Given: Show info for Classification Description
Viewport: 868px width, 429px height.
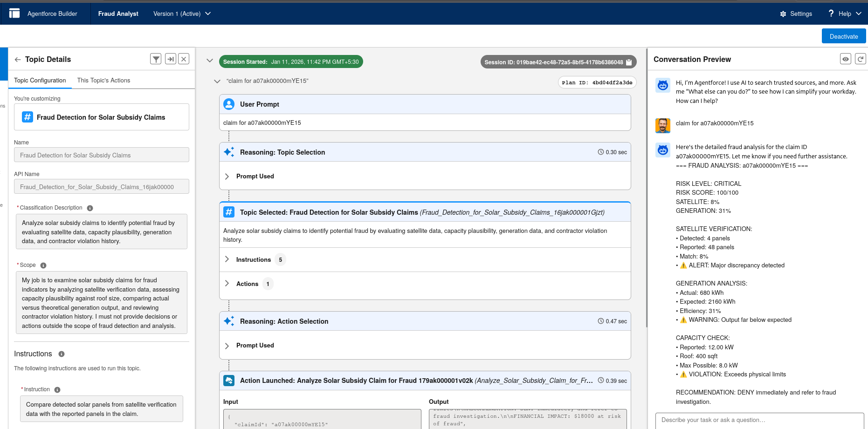Looking at the screenshot, I should coord(90,208).
